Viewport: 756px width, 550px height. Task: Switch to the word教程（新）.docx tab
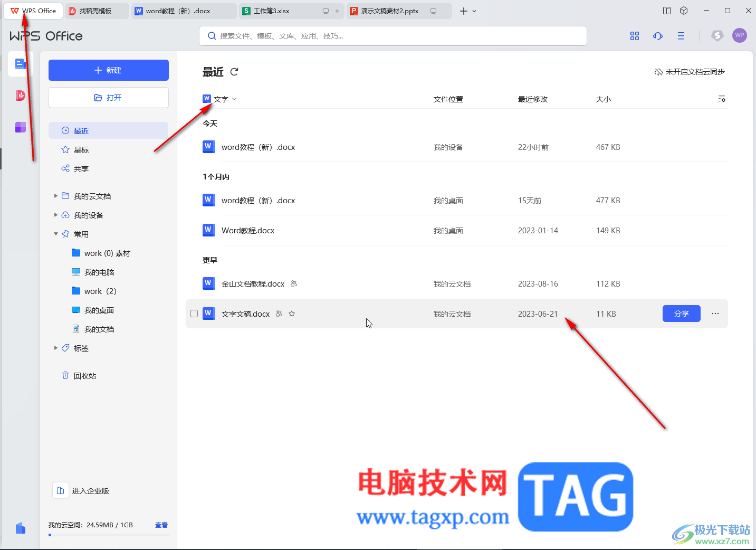tap(184, 11)
